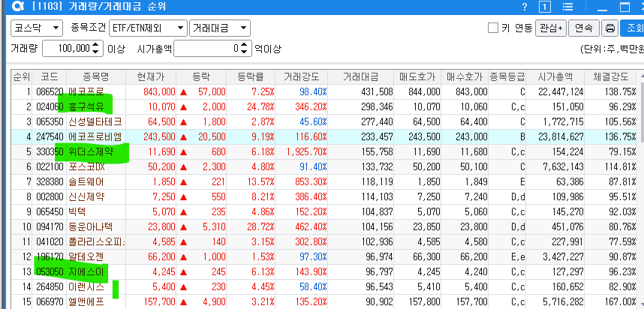The image size is (644, 309).
Task: Click stock code 022100
Action: [x=50, y=167]
